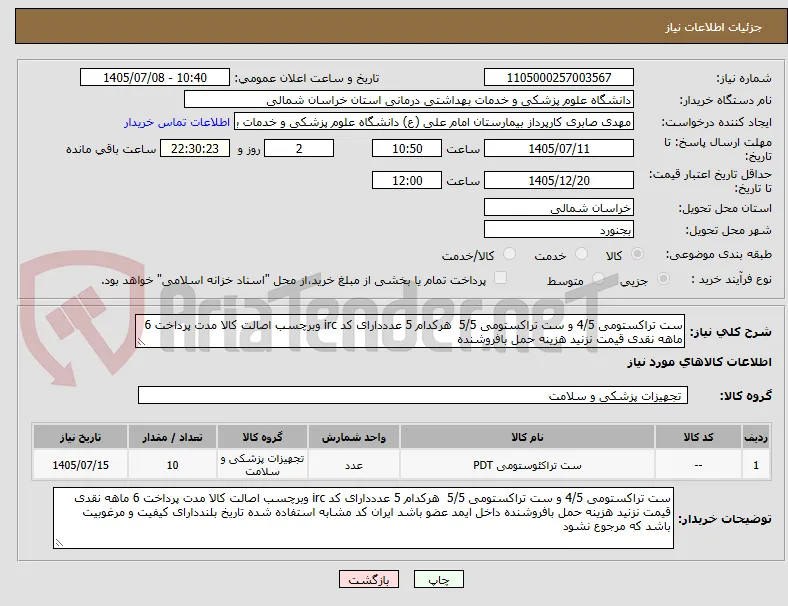Select the جزیی purchase type radio

(663, 278)
